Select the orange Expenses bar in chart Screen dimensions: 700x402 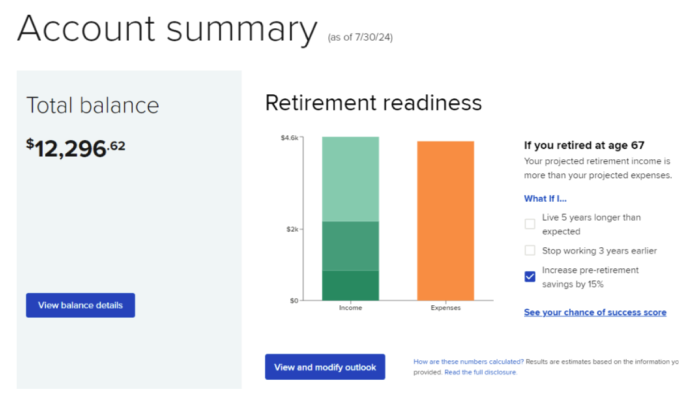click(x=445, y=220)
